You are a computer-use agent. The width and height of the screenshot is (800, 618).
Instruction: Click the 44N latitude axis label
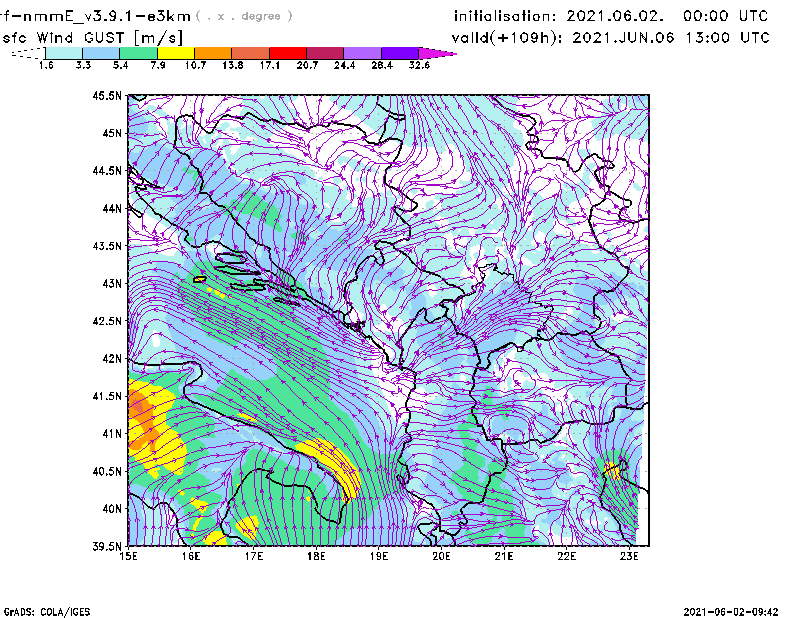click(x=112, y=208)
